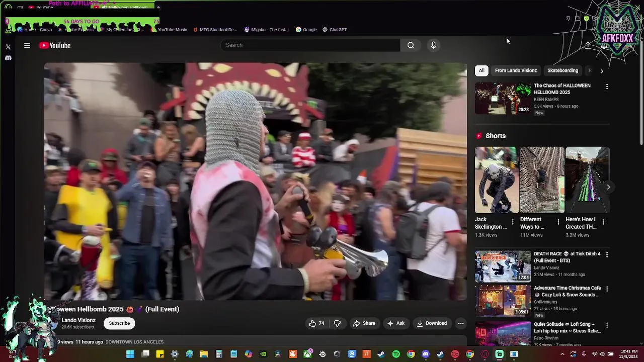This screenshot has height=362, width=644.
Task: Click the DOWNTOWN LOS ANGELES location link
Action: coord(134,342)
